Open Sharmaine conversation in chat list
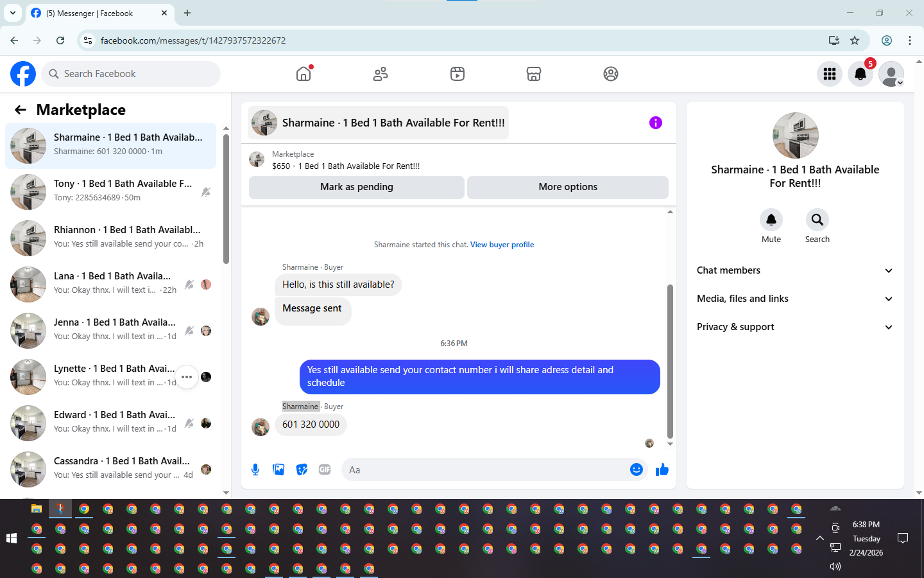This screenshot has width=924, height=578. pyautogui.click(x=111, y=146)
